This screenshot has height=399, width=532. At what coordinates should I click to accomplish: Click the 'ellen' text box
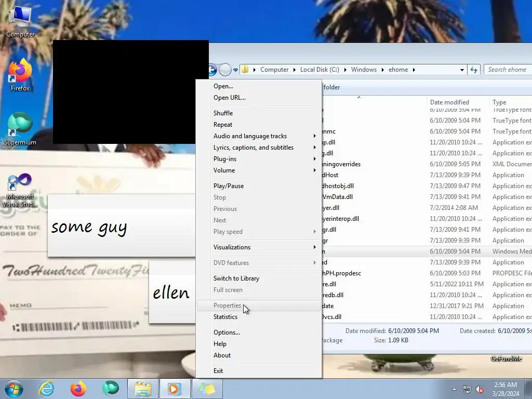172,292
